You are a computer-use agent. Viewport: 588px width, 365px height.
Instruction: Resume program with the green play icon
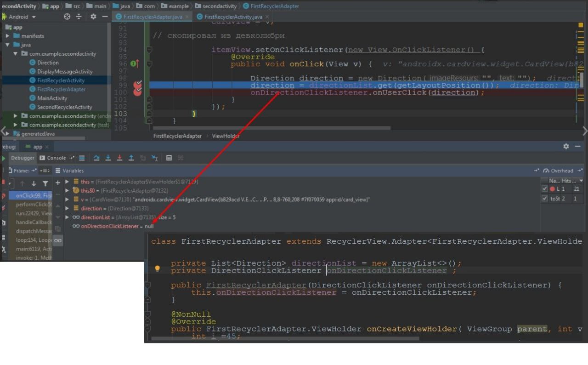tap(4, 158)
